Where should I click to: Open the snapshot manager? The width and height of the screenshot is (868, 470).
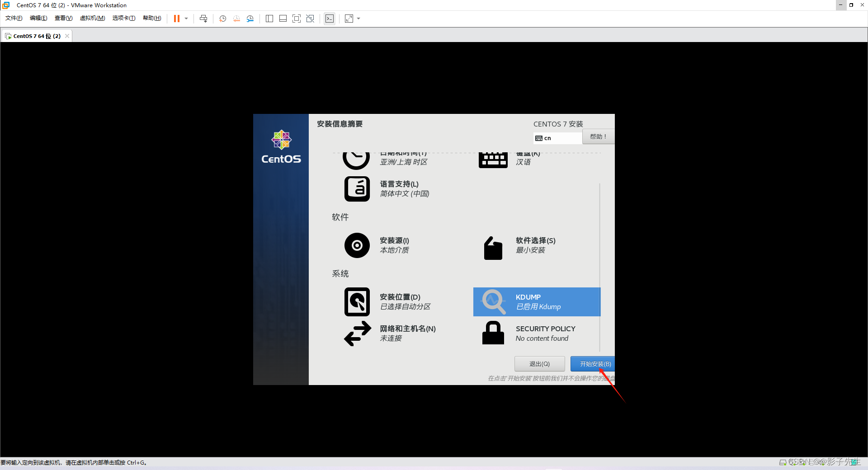250,19
